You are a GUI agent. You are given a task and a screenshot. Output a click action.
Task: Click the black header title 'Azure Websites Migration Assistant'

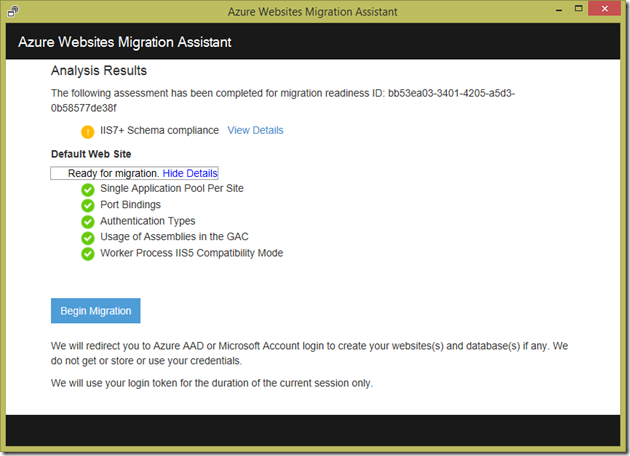pos(125,42)
